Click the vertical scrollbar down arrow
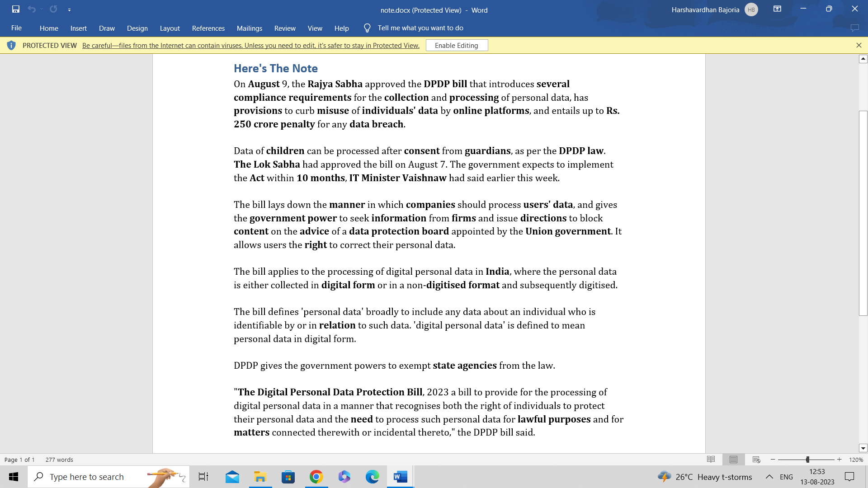 point(863,448)
